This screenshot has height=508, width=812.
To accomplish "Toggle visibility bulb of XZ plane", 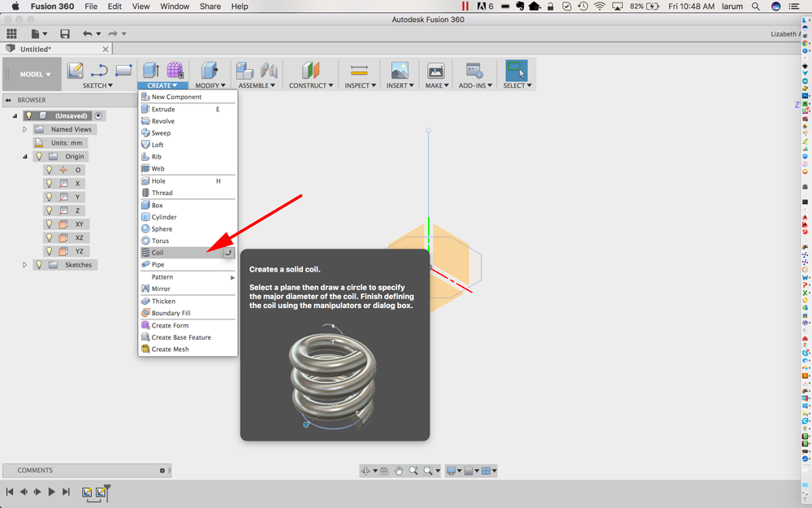I will pyautogui.click(x=50, y=237).
